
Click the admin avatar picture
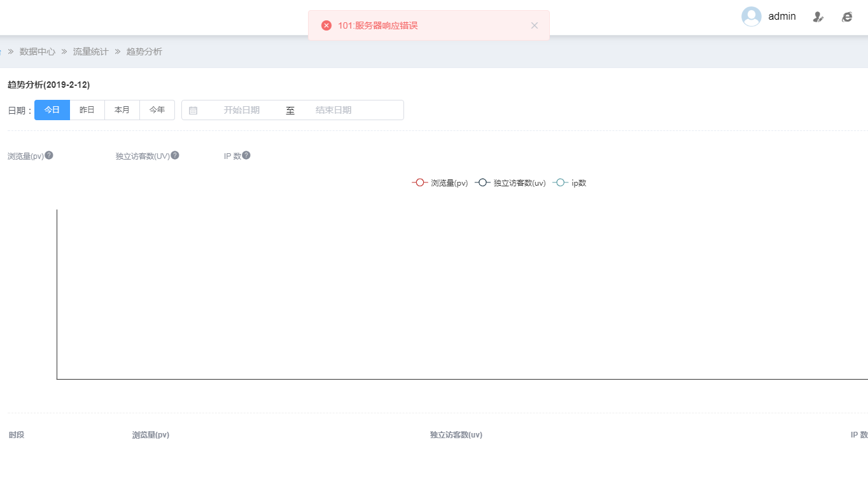point(752,17)
